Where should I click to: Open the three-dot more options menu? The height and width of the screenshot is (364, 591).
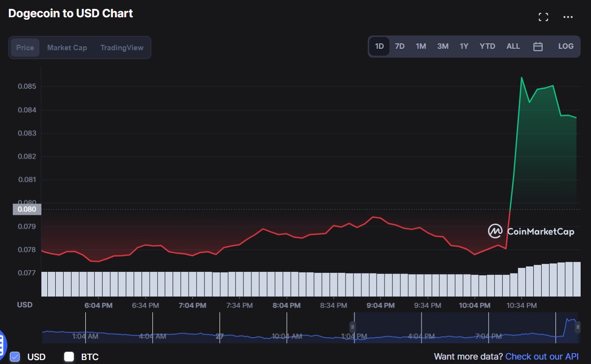click(x=568, y=17)
